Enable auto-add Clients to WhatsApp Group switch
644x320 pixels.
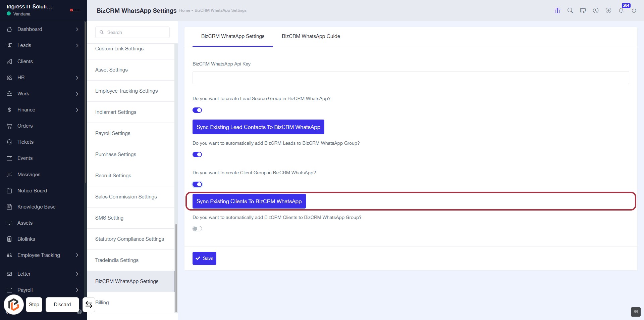tap(197, 229)
